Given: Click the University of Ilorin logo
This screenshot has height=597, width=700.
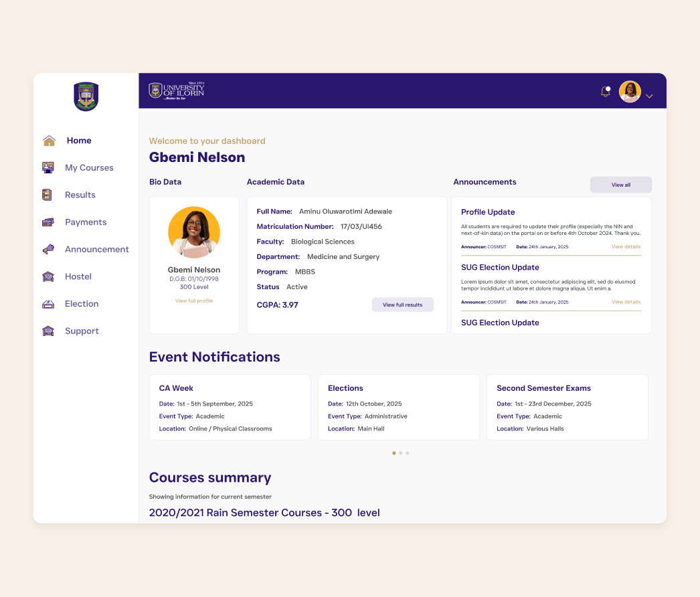Looking at the screenshot, I should pos(175,90).
